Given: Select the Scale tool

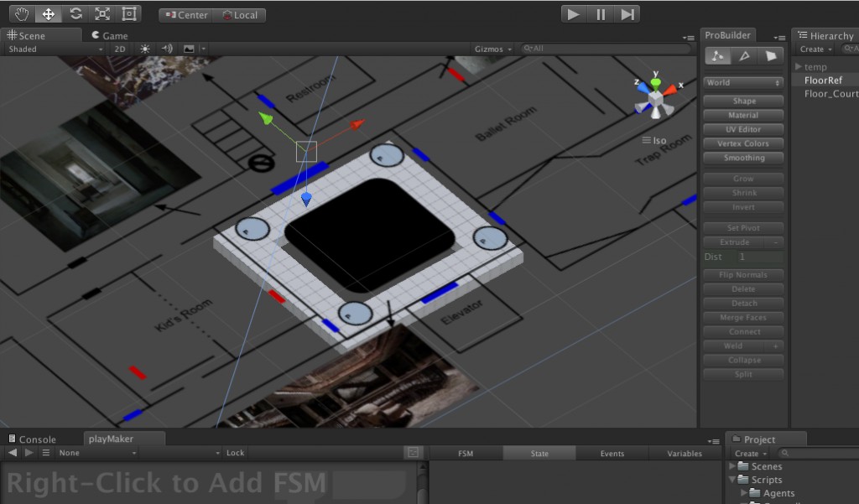Looking at the screenshot, I should tap(102, 14).
